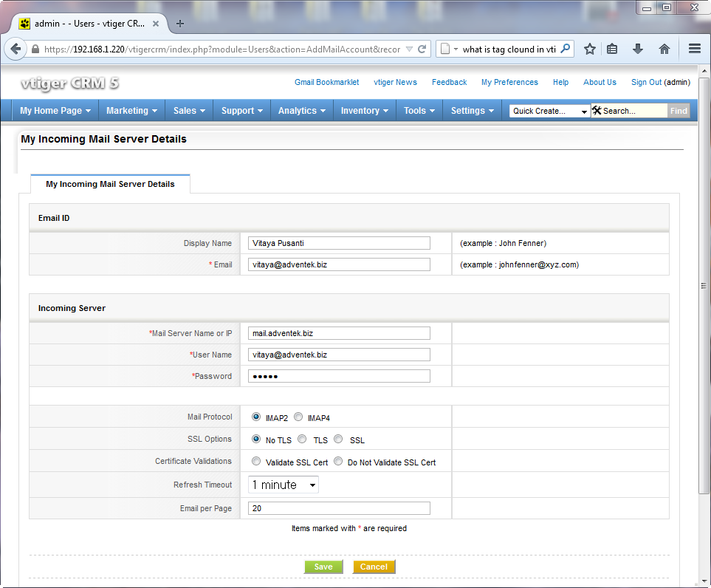This screenshot has height=588, width=711.
Task: Click the bookmark star icon
Action: [x=590, y=49]
